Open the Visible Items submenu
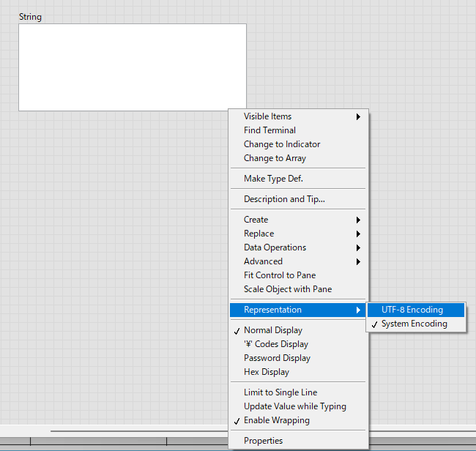The image size is (476, 451). (298, 116)
